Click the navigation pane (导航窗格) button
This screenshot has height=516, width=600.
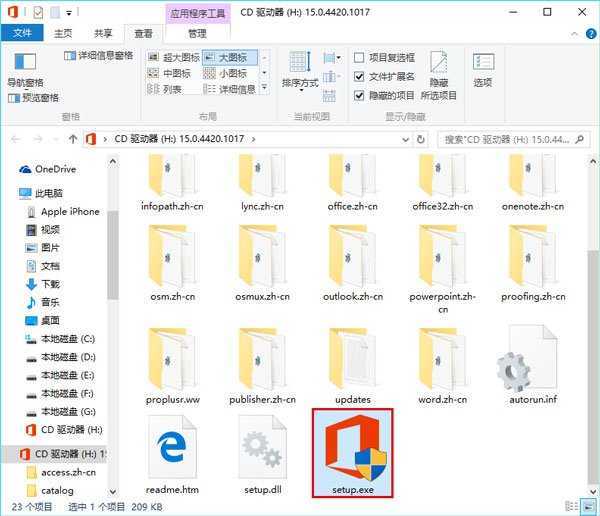tap(25, 69)
